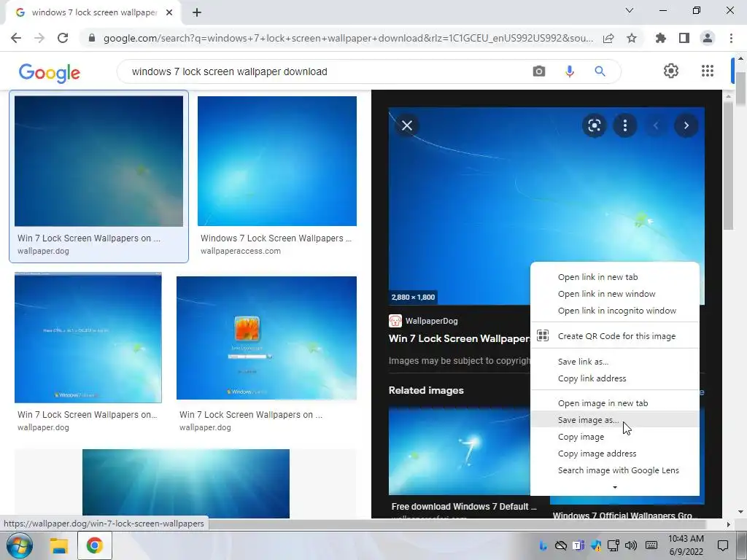Select Search image with Google Lens
The height and width of the screenshot is (560, 747).
pos(618,470)
